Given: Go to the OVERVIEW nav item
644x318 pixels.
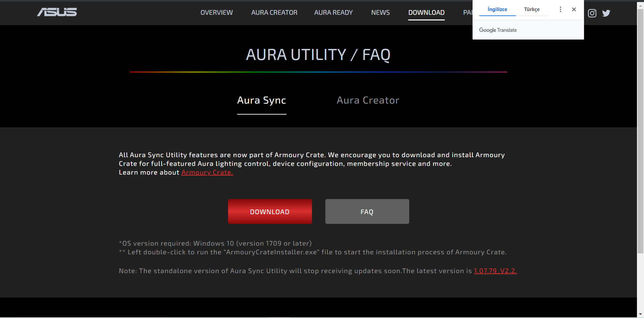Looking at the screenshot, I should click(x=217, y=12).
